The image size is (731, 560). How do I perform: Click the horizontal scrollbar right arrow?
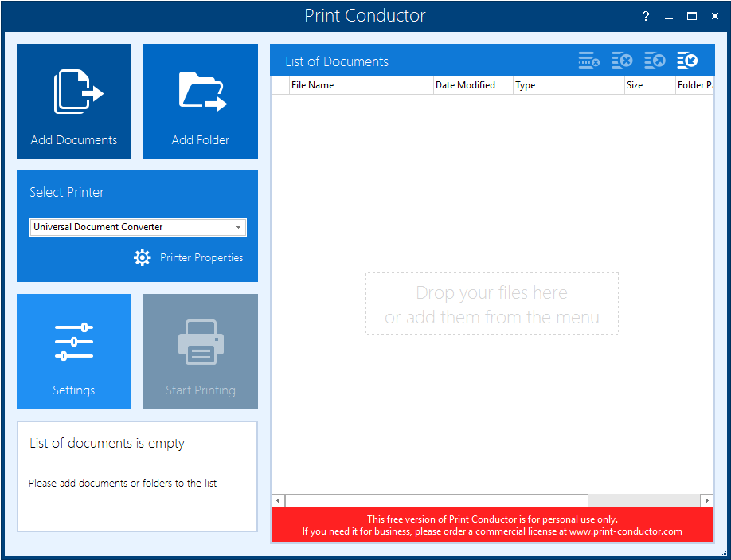click(707, 501)
